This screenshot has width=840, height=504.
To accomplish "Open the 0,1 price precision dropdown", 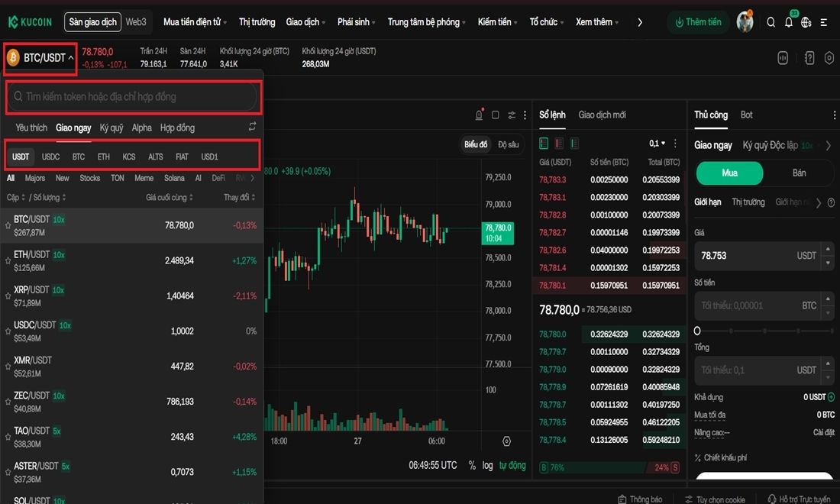I will point(657,143).
